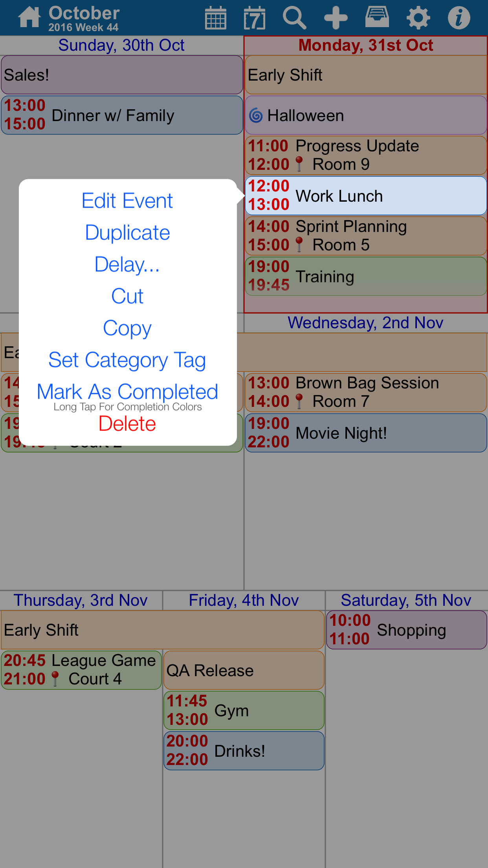Choose Edit Event from popup menu
The width and height of the screenshot is (488, 868).
127,201
